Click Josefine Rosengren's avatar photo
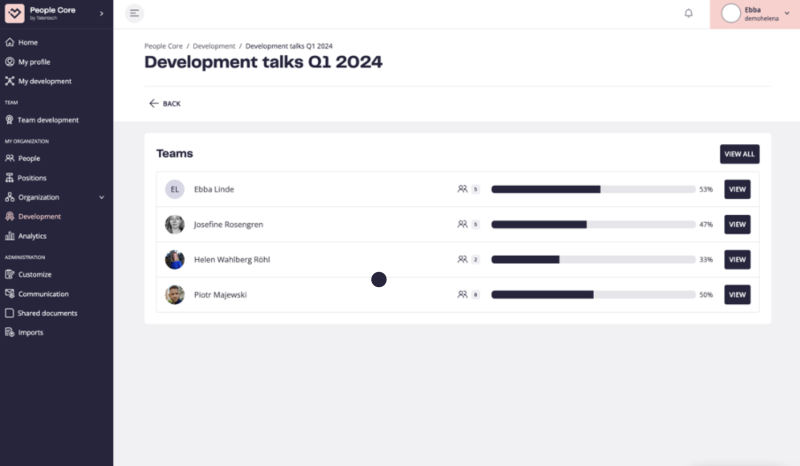The height and width of the screenshot is (466, 800). pyautogui.click(x=175, y=224)
